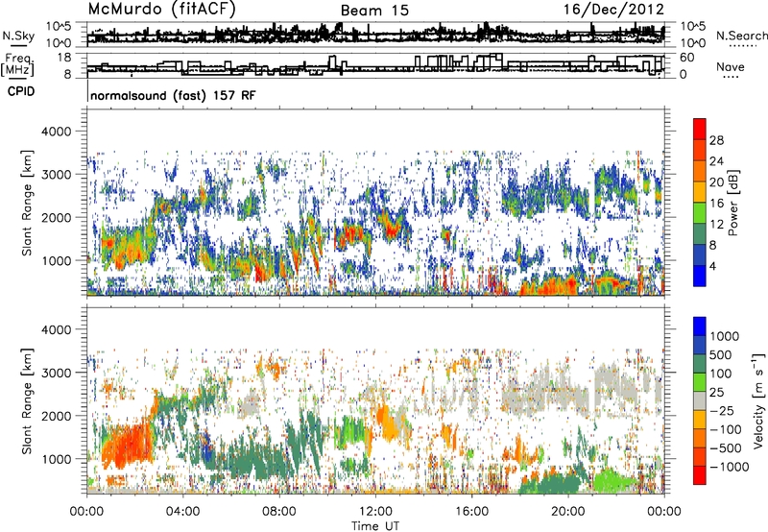Click the -1000 label on Velocity color bar

pyautogui.click(x=730, y=467)
